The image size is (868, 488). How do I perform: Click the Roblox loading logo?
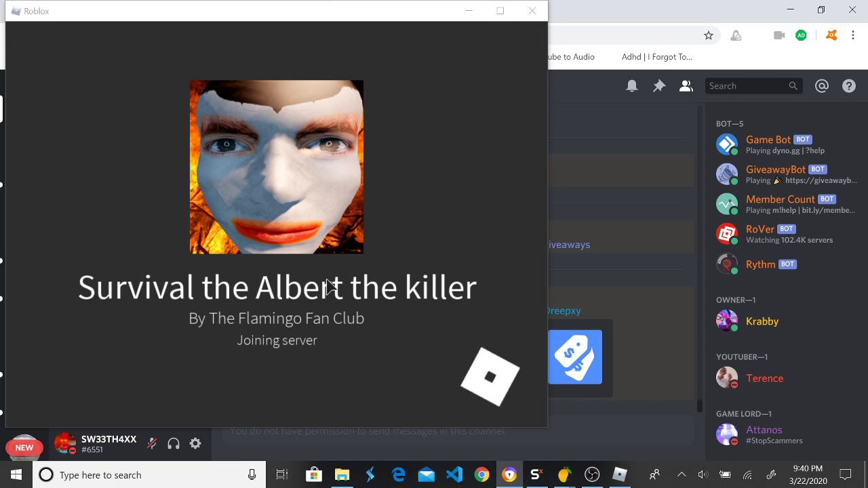[490, 377]
